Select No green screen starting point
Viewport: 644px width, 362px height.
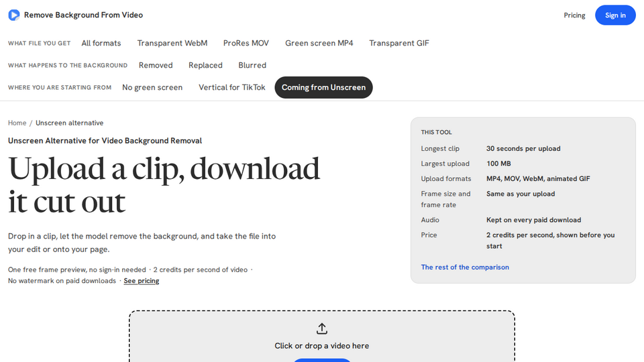pos(152,87)
